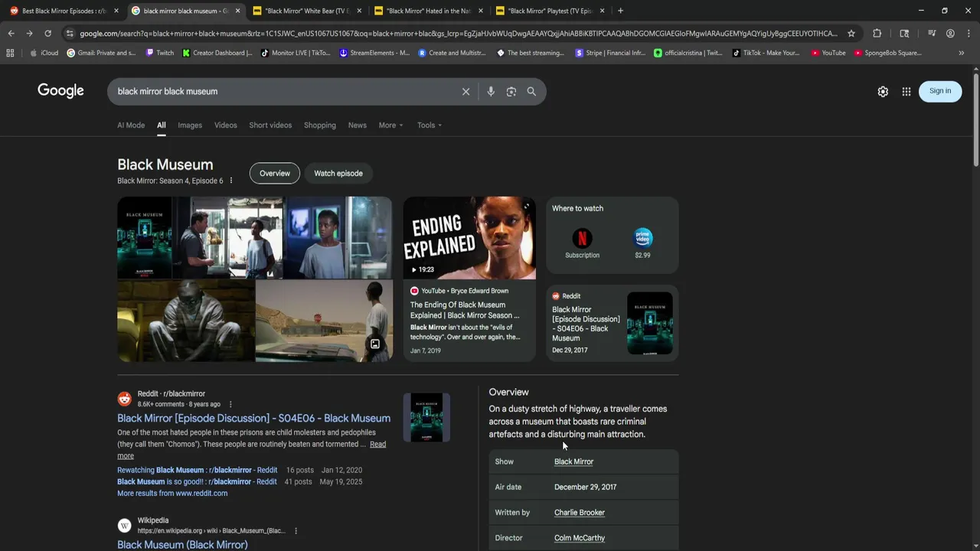This screenshot has height=551, width=980.
Task: Open the Black Museum poster image in grid
Action: pyautogui.click(x=145, y=238)
